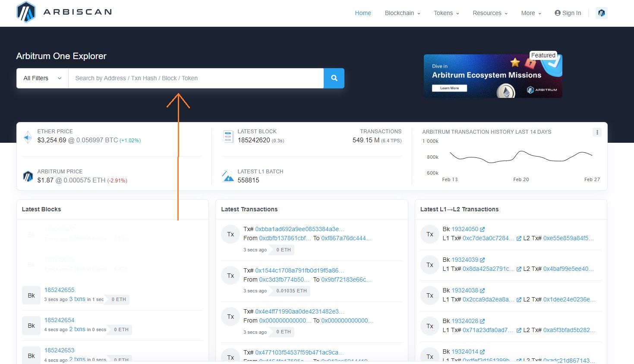Open the Resources dropdown menu
Screen dimensions: 634x364
tap(490, 13)
